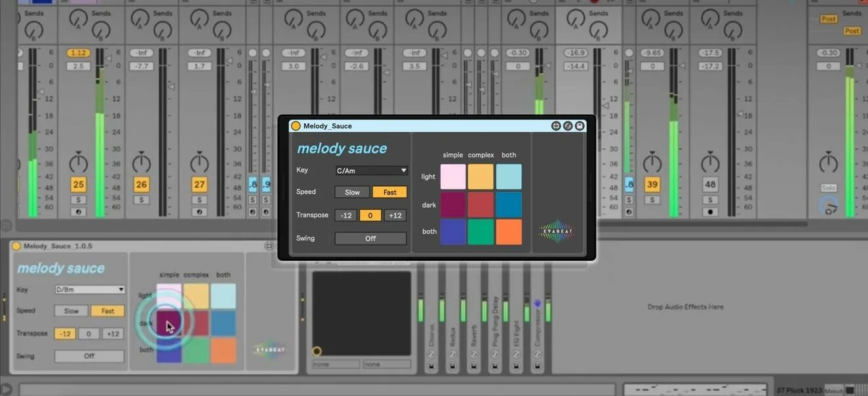
Task: Click the Evabeat logo in Melody Sauce 1.0.5 device
Action: pyautogui.click(x=269, y=349)
